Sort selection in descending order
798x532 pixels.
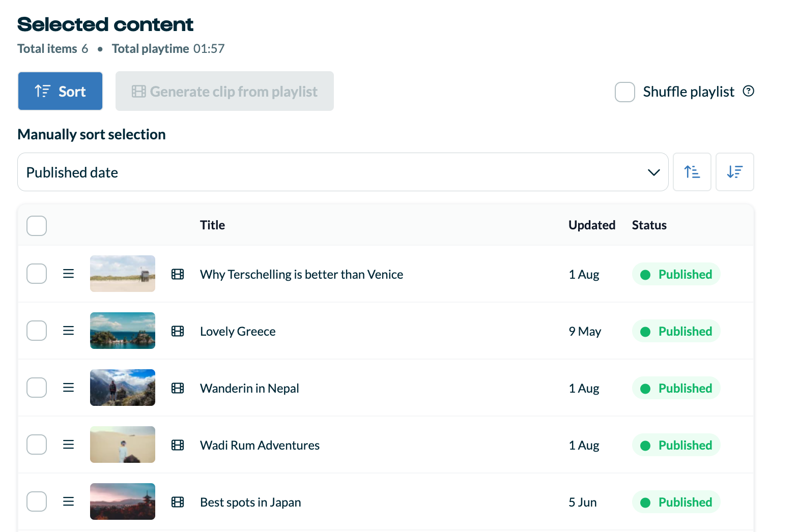[x=734, y=172]
